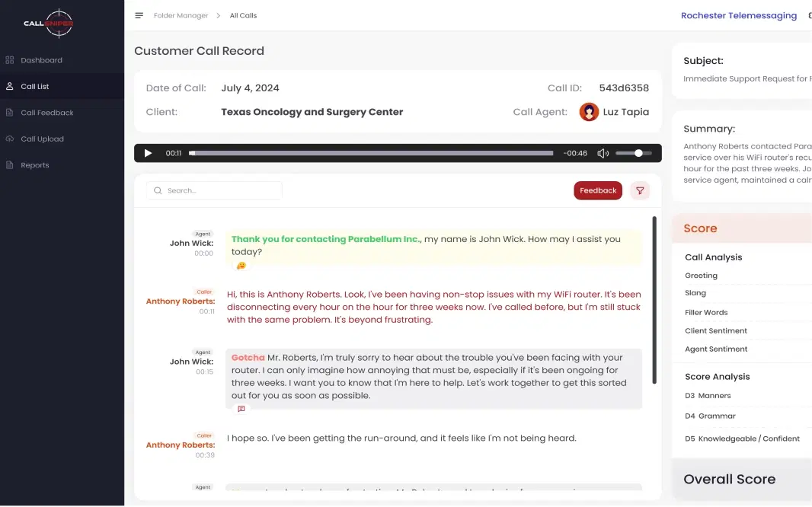Open the transcript filter funnel icon
Screen dimensions: 812x507
[x=640, y=190]
